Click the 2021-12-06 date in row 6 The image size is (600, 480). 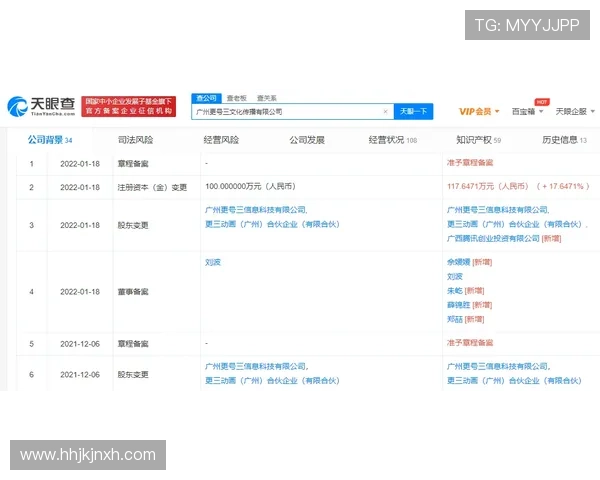[x=80, y=374]
